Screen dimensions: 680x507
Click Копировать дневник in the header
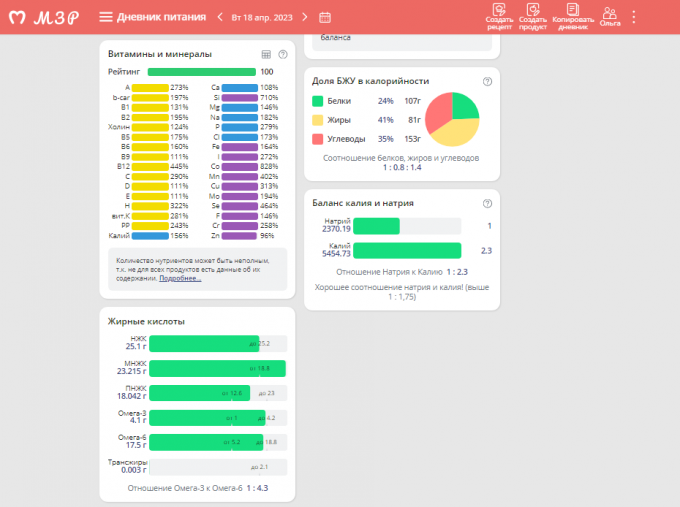573,17
